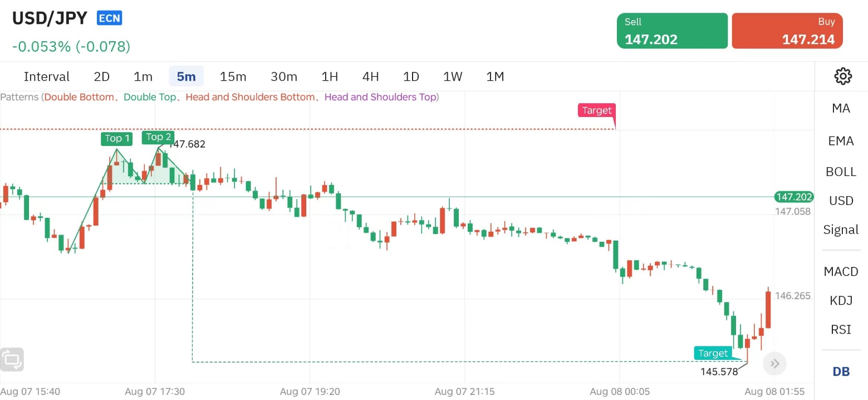
Task: Switch to the 1H interval
Action: click(330, 76)
